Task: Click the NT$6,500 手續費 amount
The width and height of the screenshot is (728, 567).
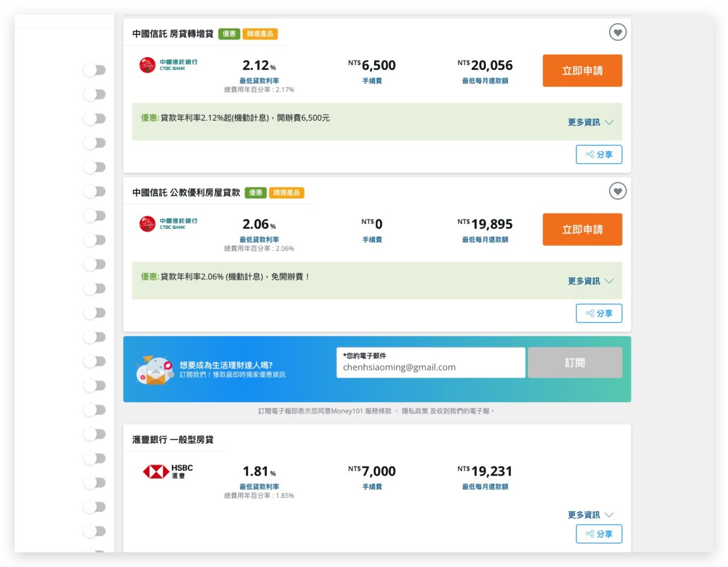Action: tap(372, 65)
